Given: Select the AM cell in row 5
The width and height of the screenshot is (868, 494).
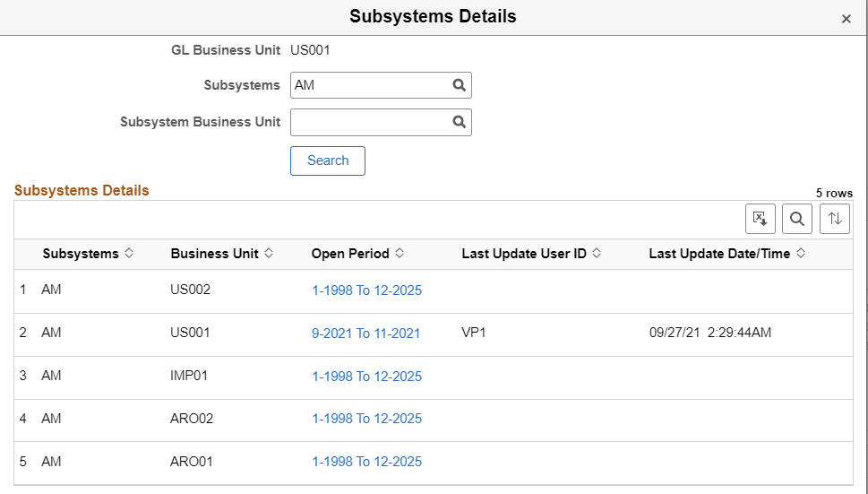Looking at the screenshot, I should (51, 462).
